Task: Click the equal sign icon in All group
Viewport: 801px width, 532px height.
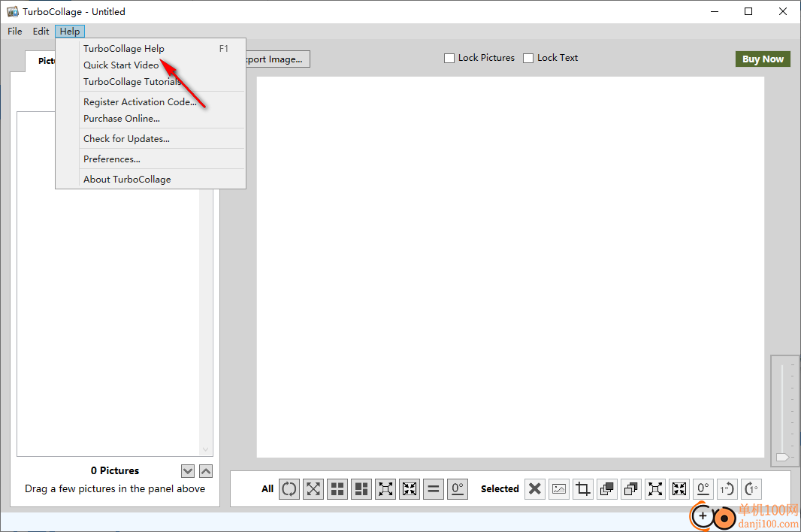Action: click(x=434, y=489)
